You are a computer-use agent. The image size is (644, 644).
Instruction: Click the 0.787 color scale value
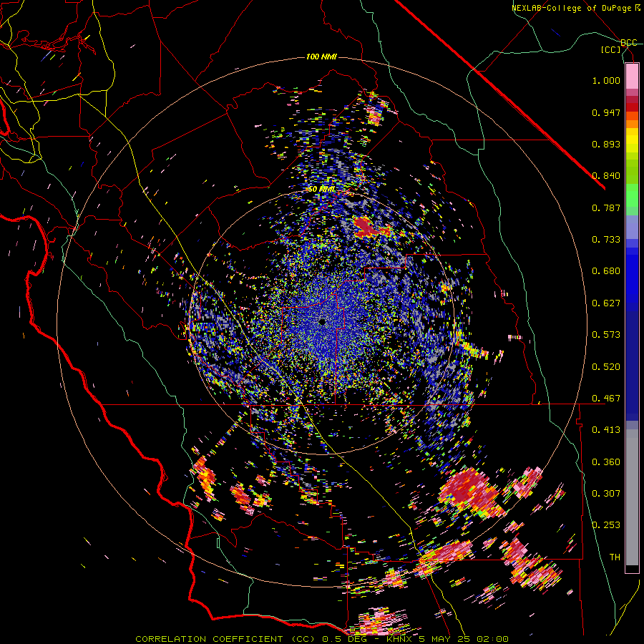coord(606,208)
